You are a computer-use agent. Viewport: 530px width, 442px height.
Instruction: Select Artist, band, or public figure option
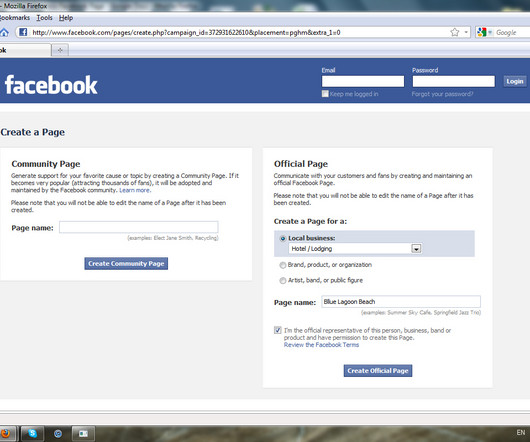pyautogui.click(x=283, y=280)
